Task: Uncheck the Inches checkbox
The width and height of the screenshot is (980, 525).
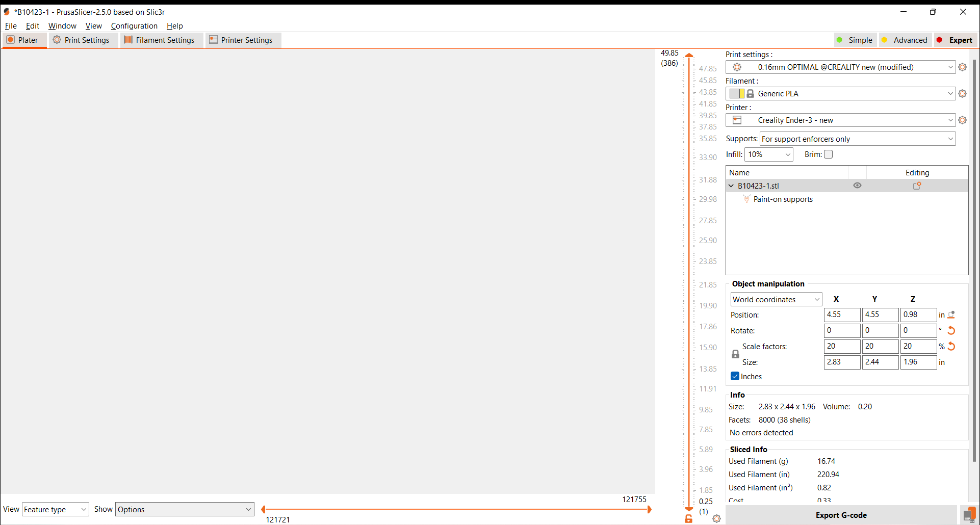Action: click(735, 376)
